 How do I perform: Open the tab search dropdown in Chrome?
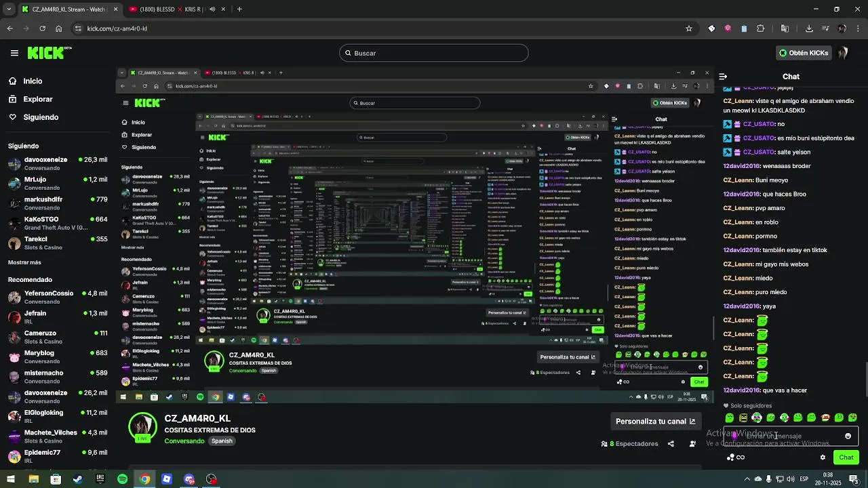(x=9, y=9)
